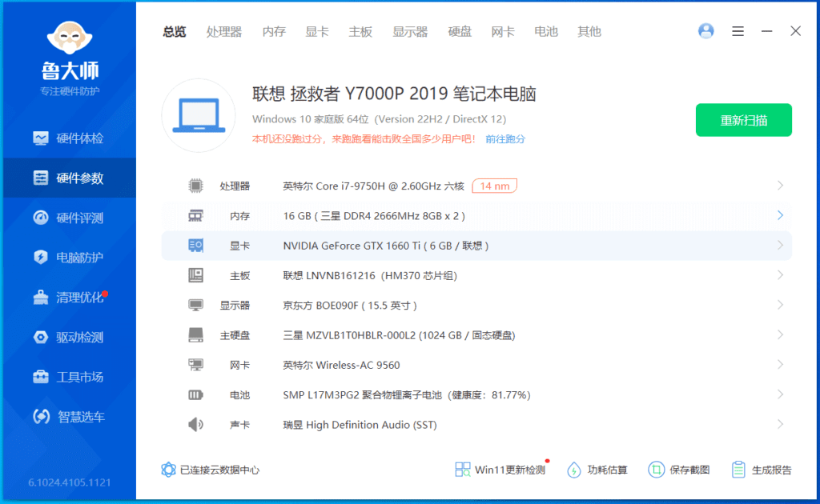Click the 网卡 network adapter icon
This screenshot has height=504, width=820.
point(195,365)
